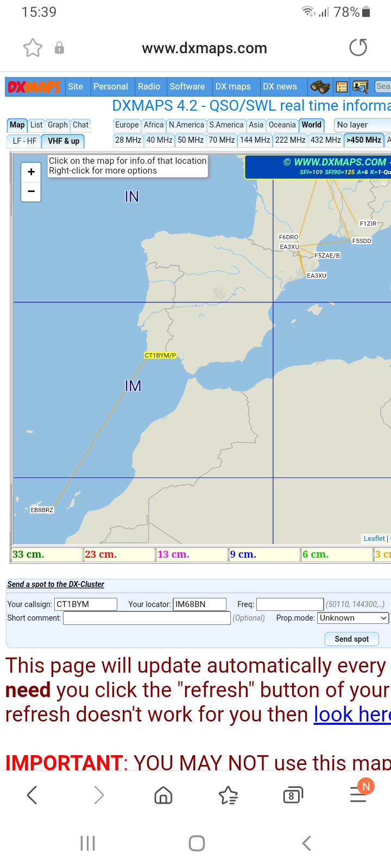This screenshot has width=391, height=868.
Task: Zoom in on the map with the plus button
Action: coord(31,172)
